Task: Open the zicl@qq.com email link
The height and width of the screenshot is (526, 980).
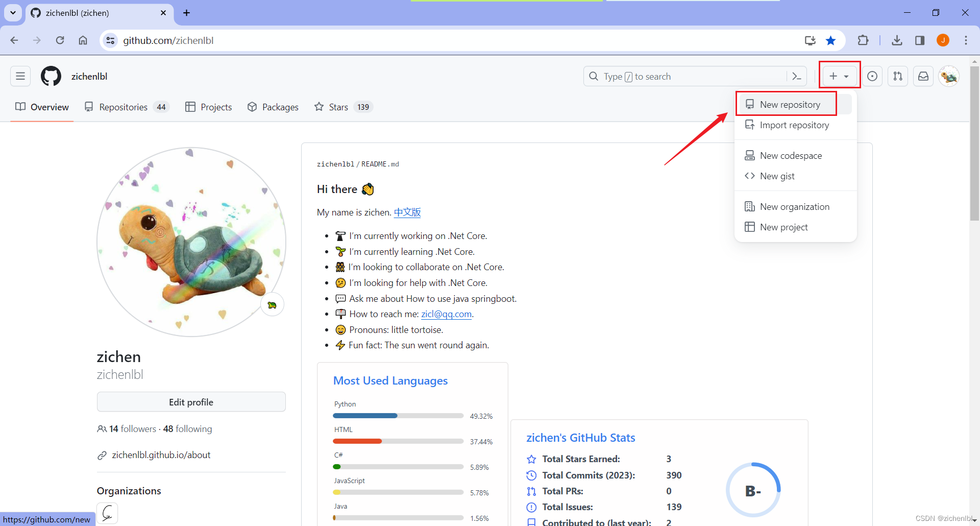Action: click(x=446, y=314)
